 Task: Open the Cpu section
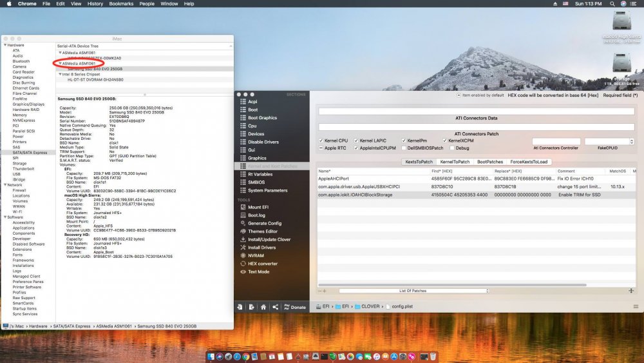pos(252,126)
